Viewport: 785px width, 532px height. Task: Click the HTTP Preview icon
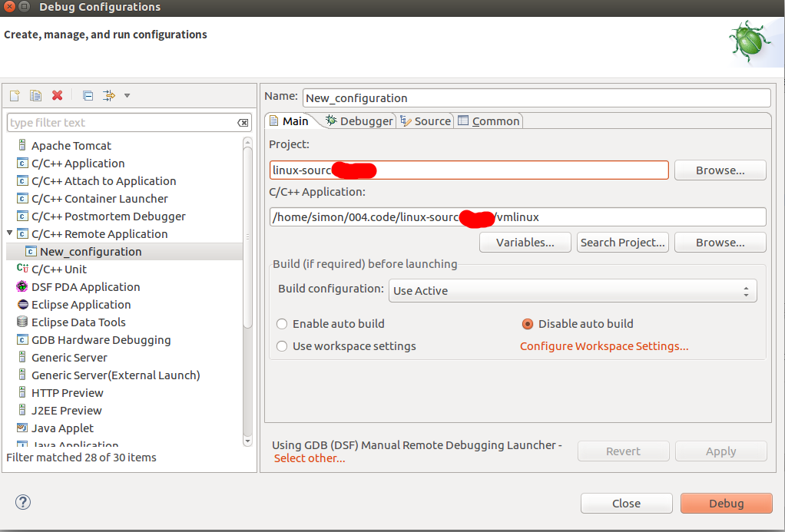click(22, 392)
